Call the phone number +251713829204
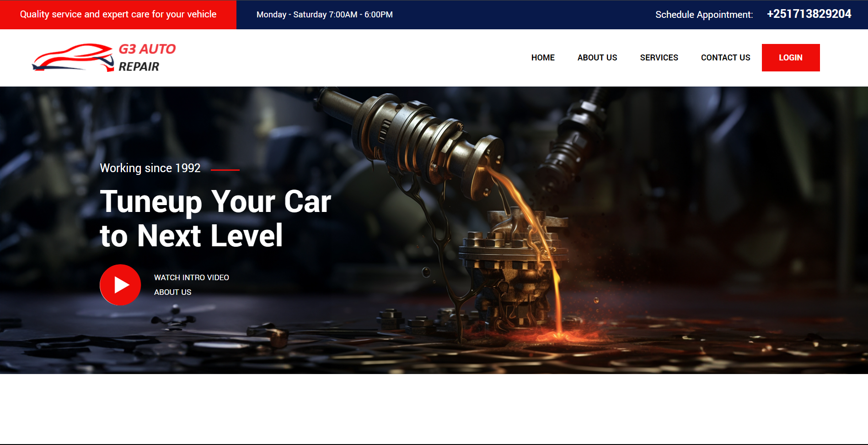Screen dimensions: 868x445 click(809, 14)
